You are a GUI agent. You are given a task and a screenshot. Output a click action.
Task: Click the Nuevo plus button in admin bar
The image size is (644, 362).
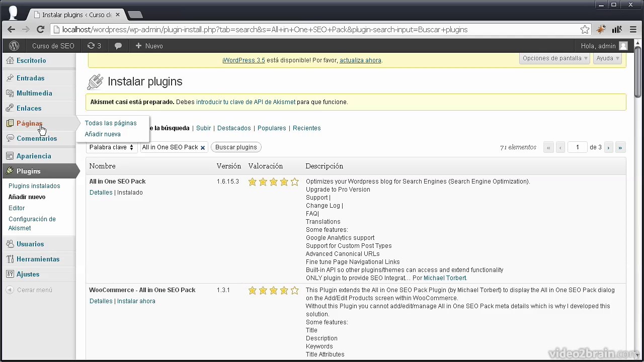(149, 46)
